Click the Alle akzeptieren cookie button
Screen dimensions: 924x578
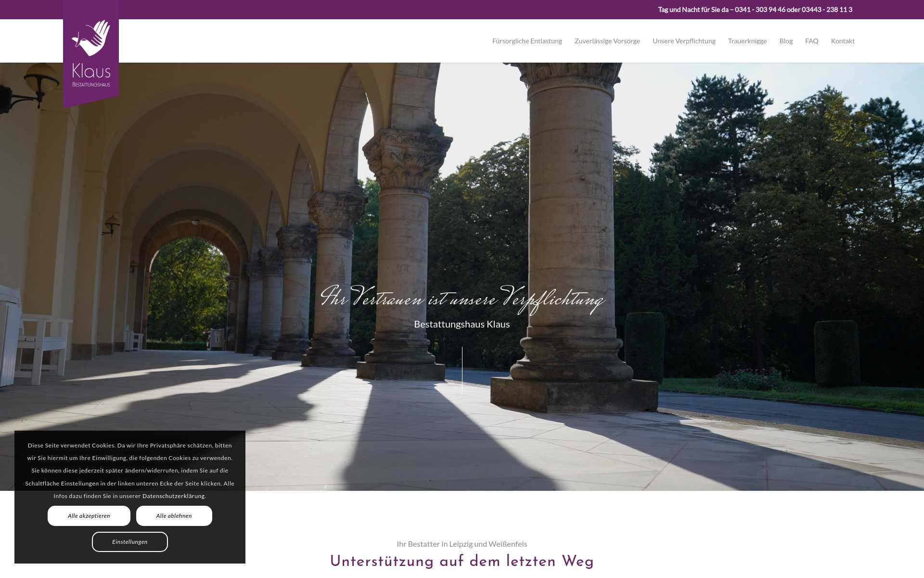89,516
